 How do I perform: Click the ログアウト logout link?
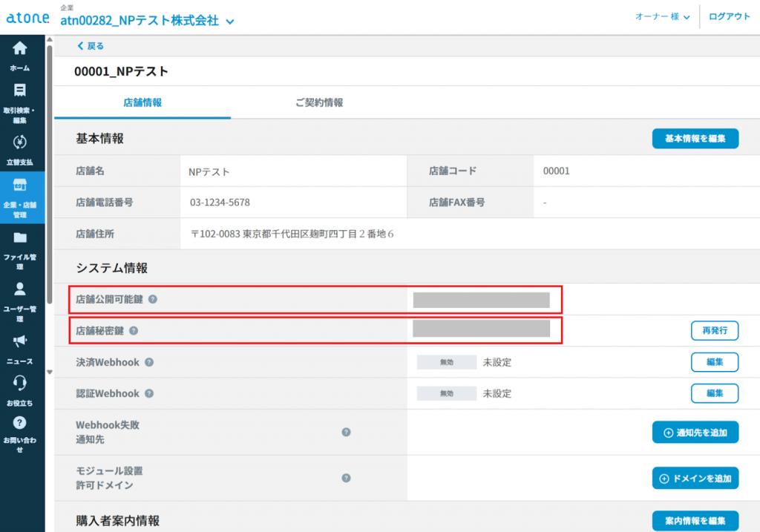[730, 17]
